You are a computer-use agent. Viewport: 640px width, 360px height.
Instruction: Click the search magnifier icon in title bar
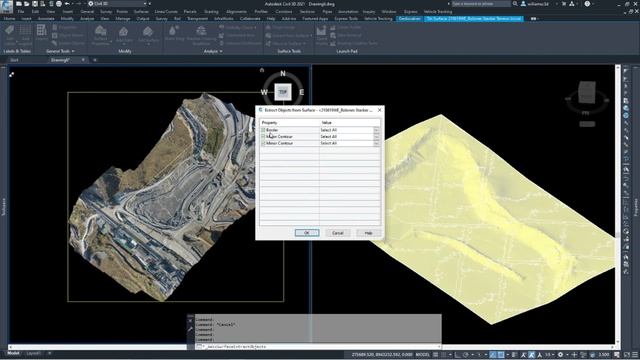515,4
